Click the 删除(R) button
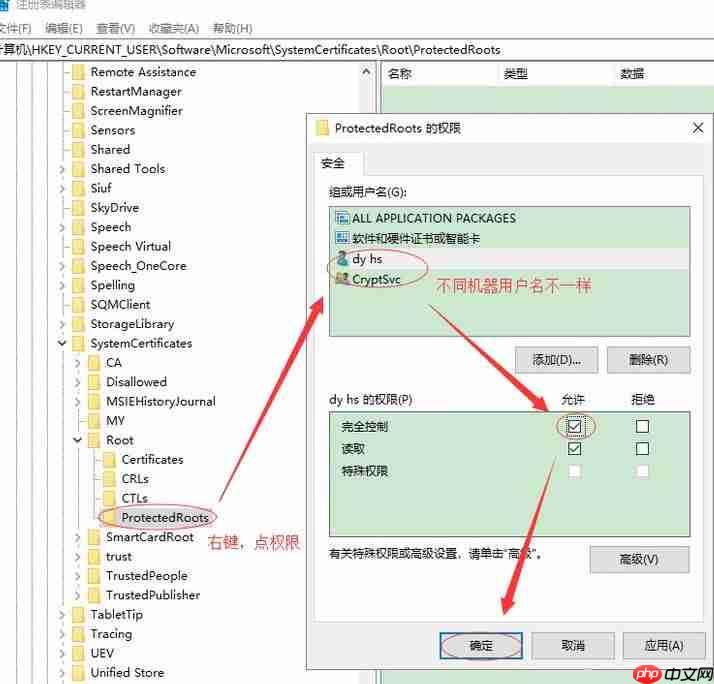Screen dimensions: 714x684 coord(648,360)
